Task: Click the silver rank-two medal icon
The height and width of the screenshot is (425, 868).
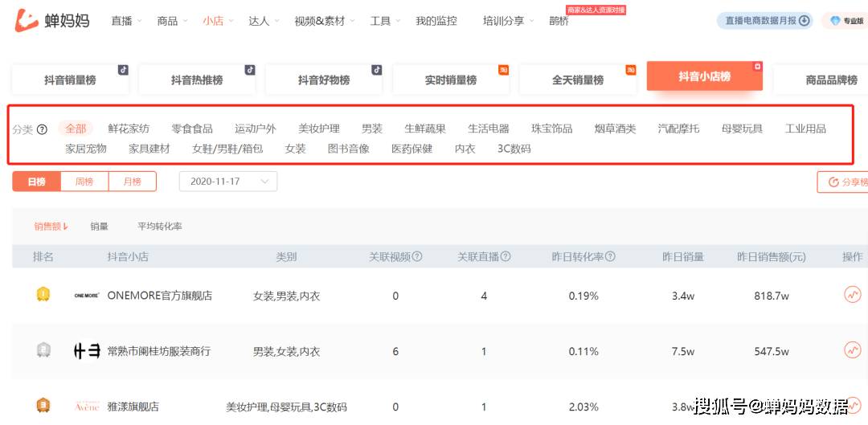Action: coord(43,350)
